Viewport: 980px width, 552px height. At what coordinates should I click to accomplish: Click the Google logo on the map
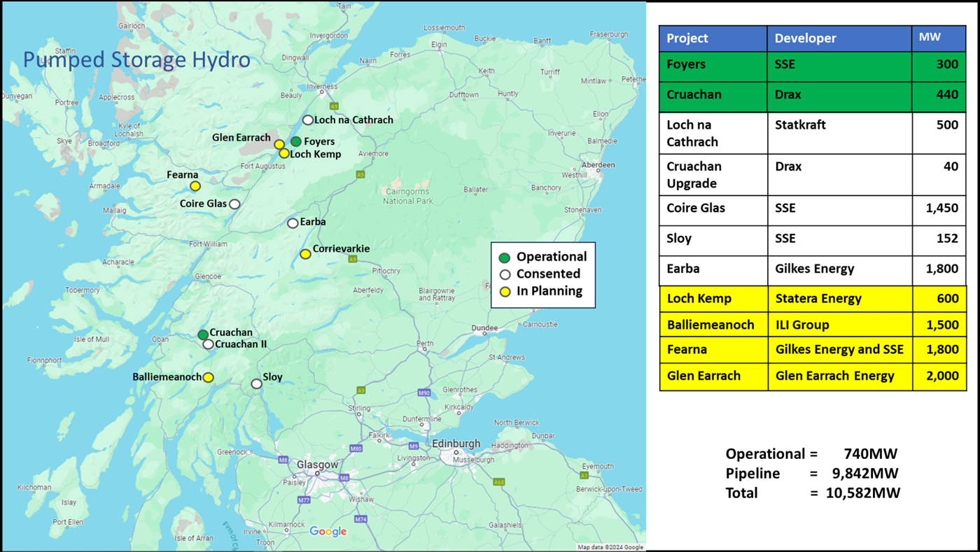328,532
